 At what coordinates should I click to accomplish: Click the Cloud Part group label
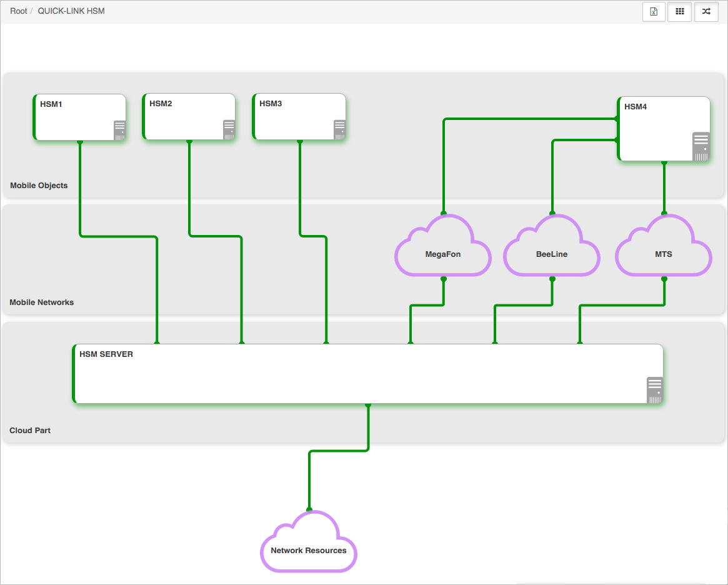pyautogui.click(x=30, y=431)
